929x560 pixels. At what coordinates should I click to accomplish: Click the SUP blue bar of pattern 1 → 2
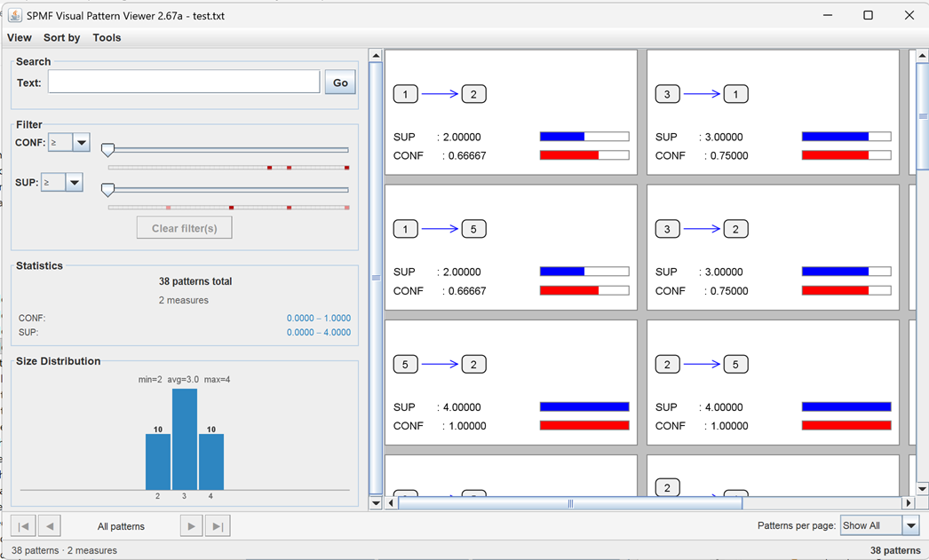pyautogui.click(x=584, y=137)
